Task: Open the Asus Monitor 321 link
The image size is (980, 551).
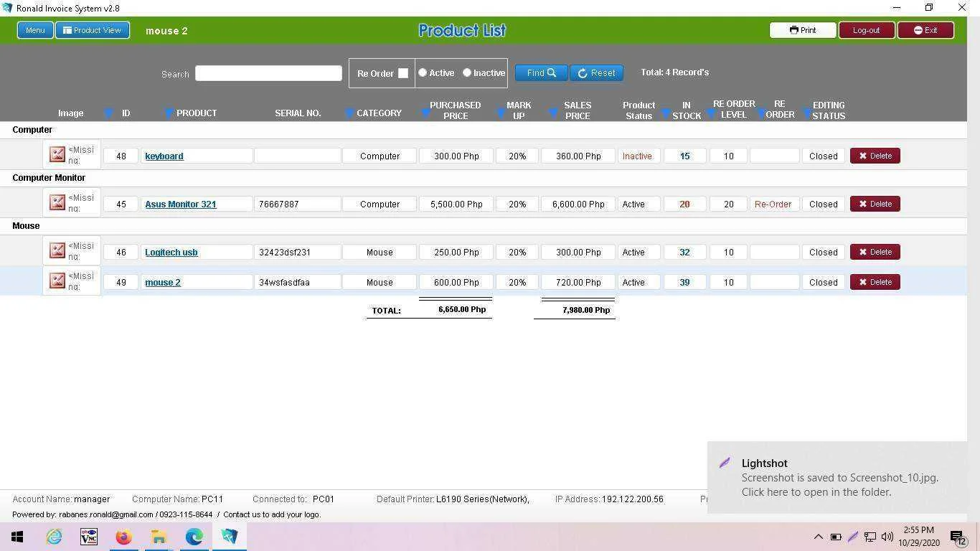Action: pyautogui.click(x=181, y=204)
